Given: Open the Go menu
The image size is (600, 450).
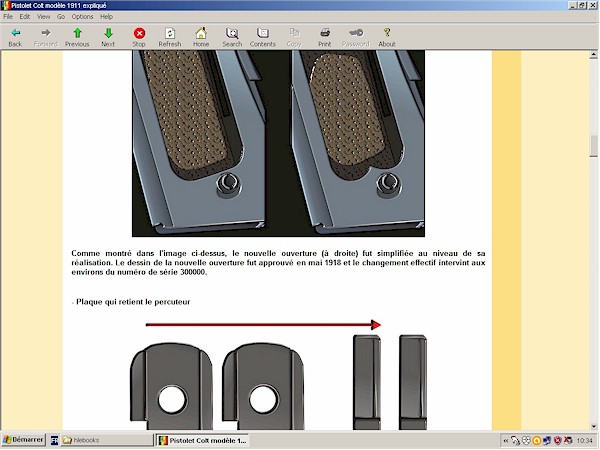Looking at the screenshot, I should click(x=61, y=16).
